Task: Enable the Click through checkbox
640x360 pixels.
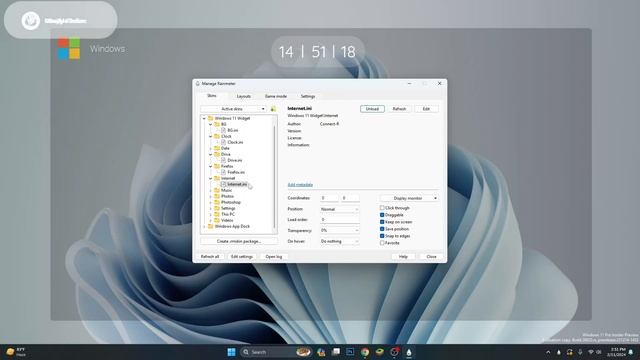Action: [382, 208]
